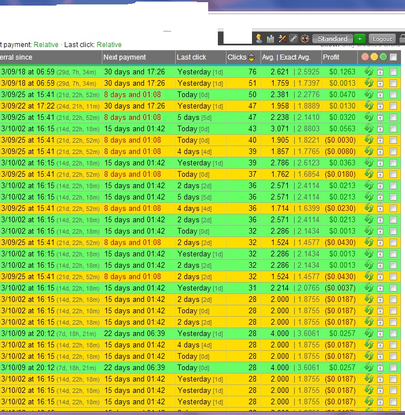The height and width of the screenshot is (415, 405).
Task: Recycle the referral with 40 clicks
Action: tap(369, 140)
